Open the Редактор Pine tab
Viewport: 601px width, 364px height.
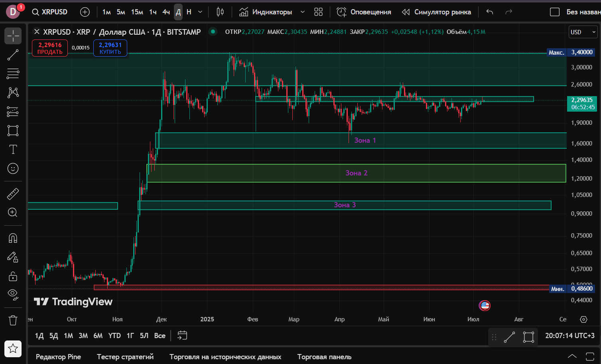pyautogui.click(x=59, y=357)
